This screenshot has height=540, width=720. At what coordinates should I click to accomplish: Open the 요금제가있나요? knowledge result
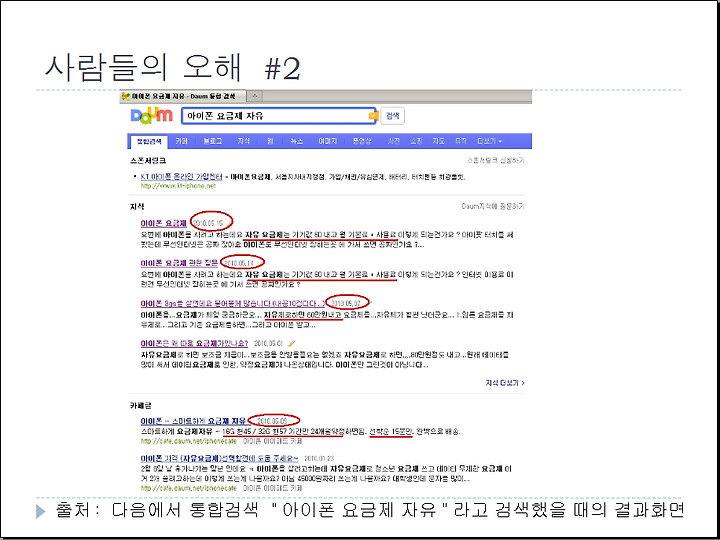point(194,343)
